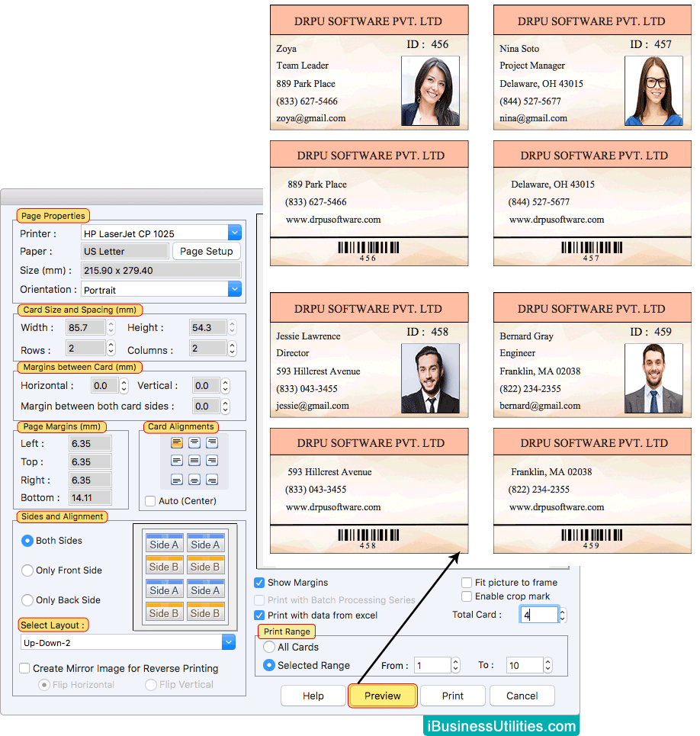Open the Orientation dropdown
This screenshot has width=700, height=736.
click(235, 289)
